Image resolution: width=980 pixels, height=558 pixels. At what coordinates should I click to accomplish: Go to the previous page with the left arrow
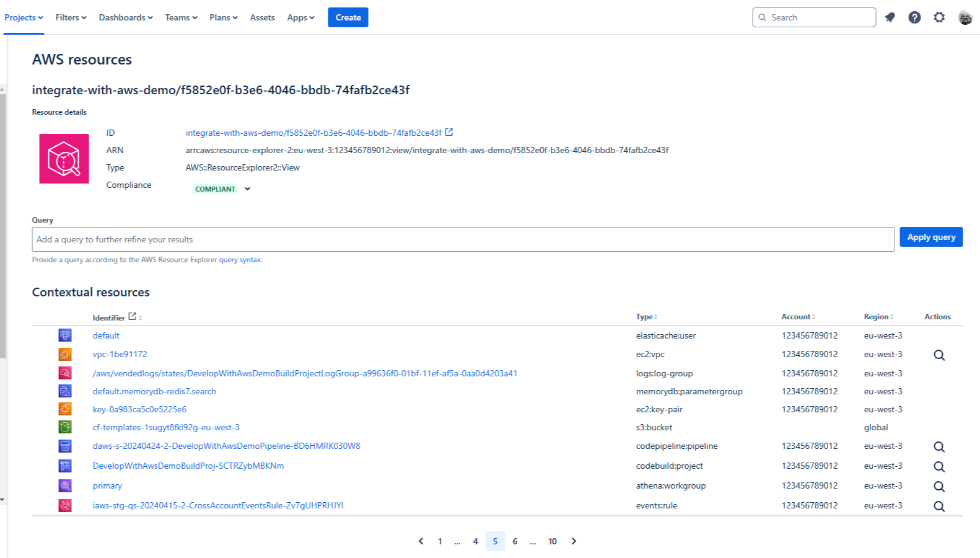click(x=421, y=541)
